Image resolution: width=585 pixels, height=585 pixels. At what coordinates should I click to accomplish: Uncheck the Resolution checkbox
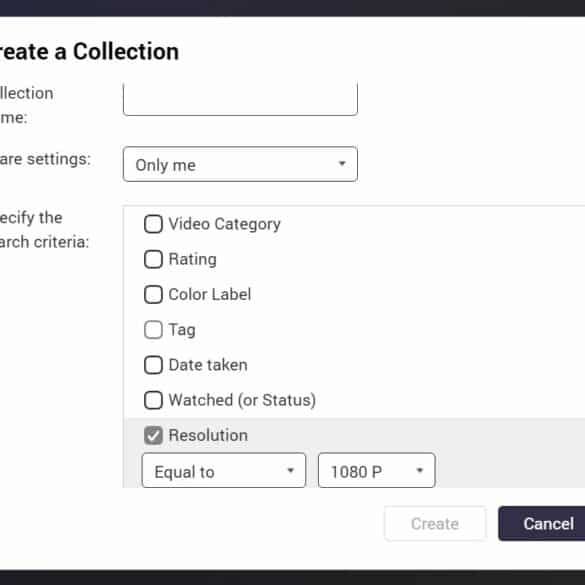coord(153,435)
